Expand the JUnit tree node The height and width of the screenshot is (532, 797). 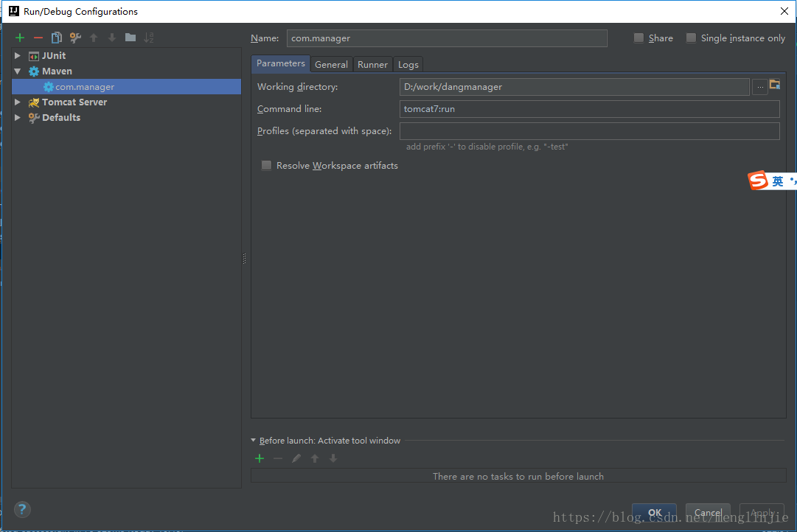tap(18, 56)
